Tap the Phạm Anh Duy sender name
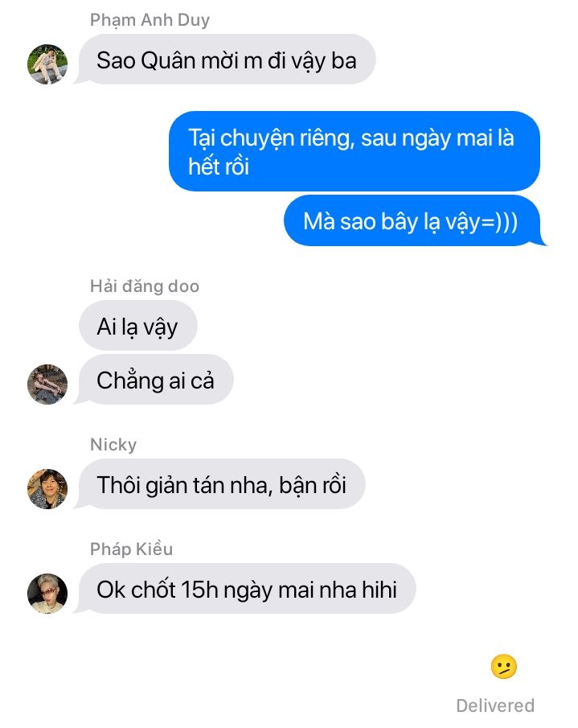Viewport: 578px width, 728px height. coord(150,19)
